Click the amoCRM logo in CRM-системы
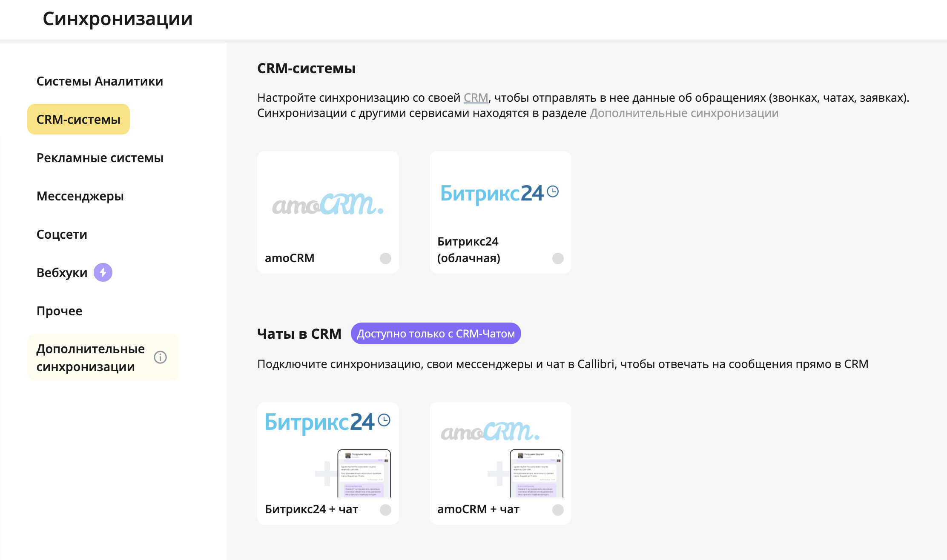The height and width of the screenshot is (560, 947). (328, 204)
